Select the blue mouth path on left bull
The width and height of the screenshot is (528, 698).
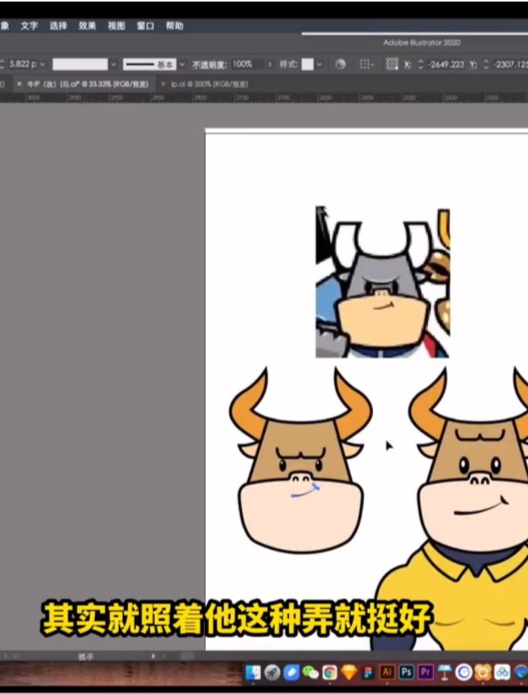305,491
